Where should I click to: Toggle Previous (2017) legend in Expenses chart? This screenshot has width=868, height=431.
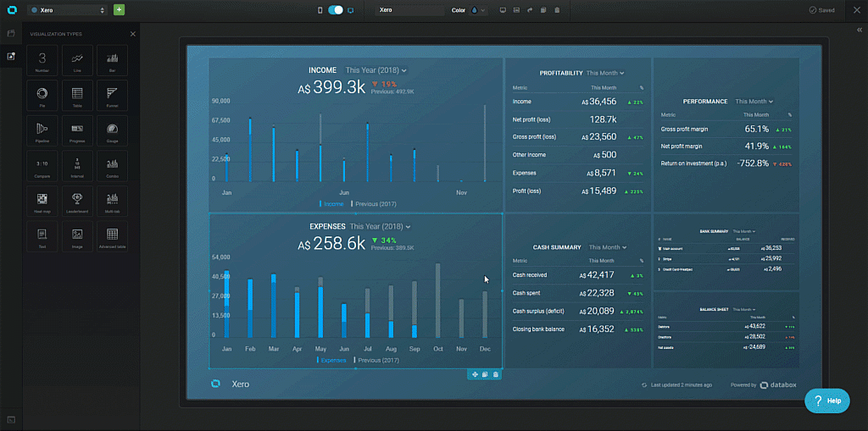point(376,360)
